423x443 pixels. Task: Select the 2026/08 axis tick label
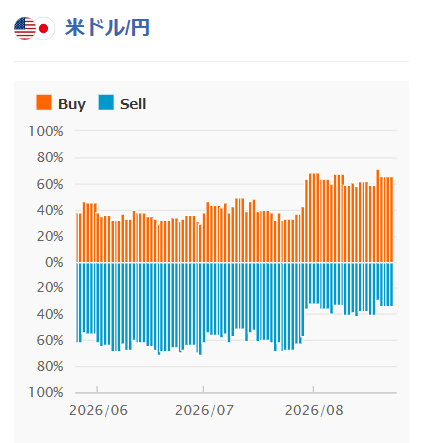(x=314, y=410)
